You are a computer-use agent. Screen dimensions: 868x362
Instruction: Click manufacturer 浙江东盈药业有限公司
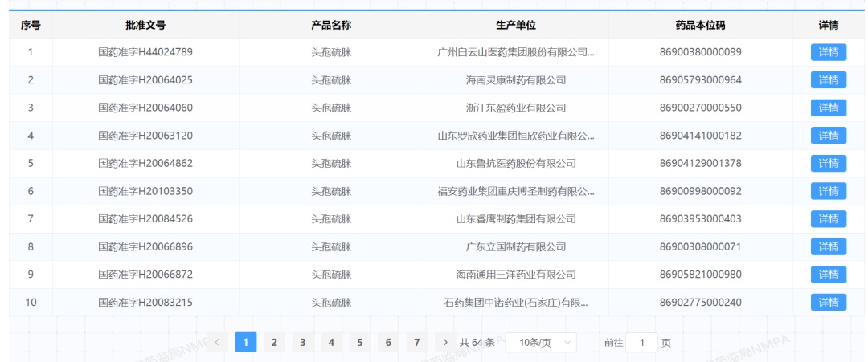pyautogui.click(x=516, y=108)
